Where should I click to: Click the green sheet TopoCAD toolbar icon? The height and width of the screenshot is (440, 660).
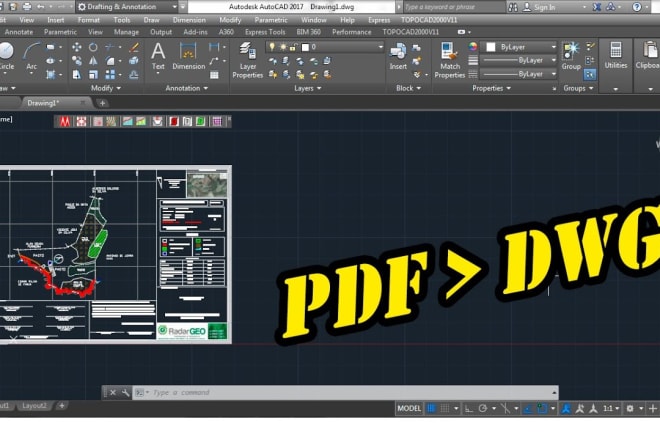coord(201,122)
